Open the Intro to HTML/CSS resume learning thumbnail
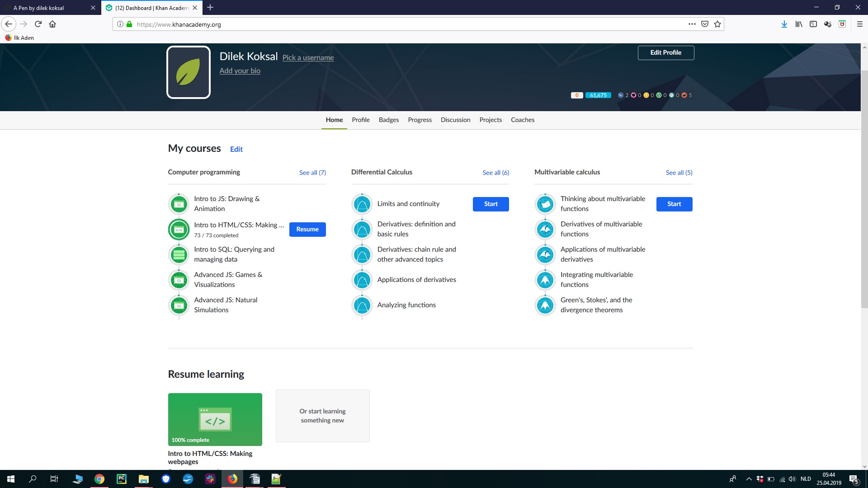This screenshot has width=868, height=488. coord(215,419)
